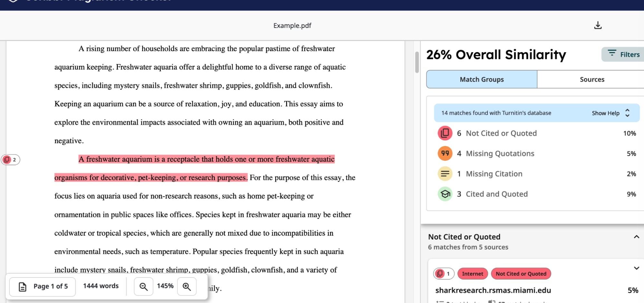Click the yellow Missing Citation icon
Screen dimensions: 644x303
pyautogui.click(x=445, y=174)
